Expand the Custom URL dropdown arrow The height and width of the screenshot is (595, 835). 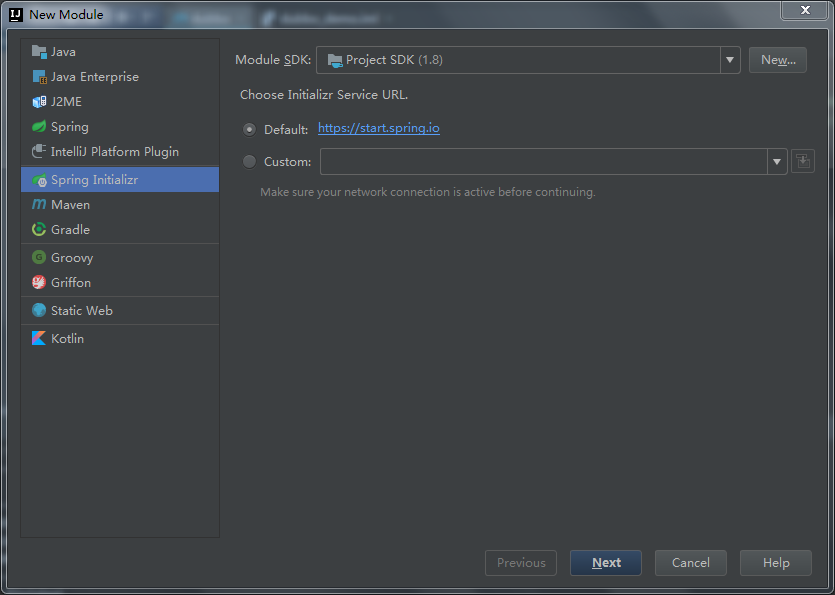(x=777, y=161)
